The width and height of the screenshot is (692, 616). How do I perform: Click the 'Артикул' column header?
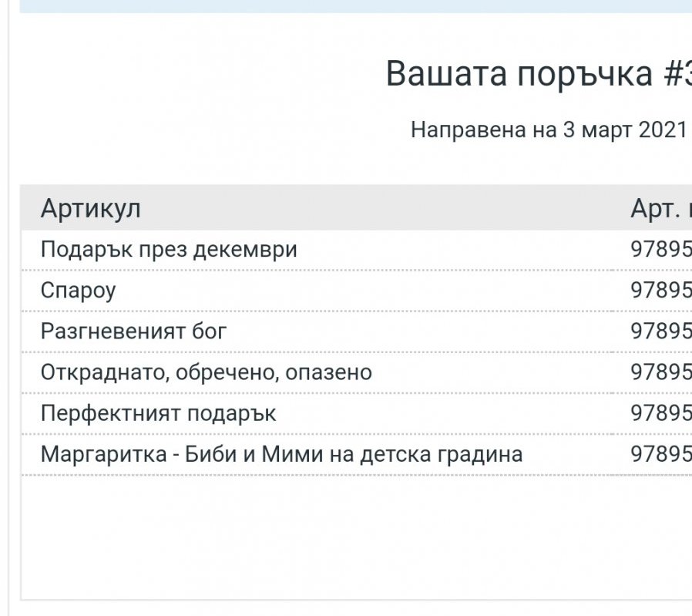91,208
